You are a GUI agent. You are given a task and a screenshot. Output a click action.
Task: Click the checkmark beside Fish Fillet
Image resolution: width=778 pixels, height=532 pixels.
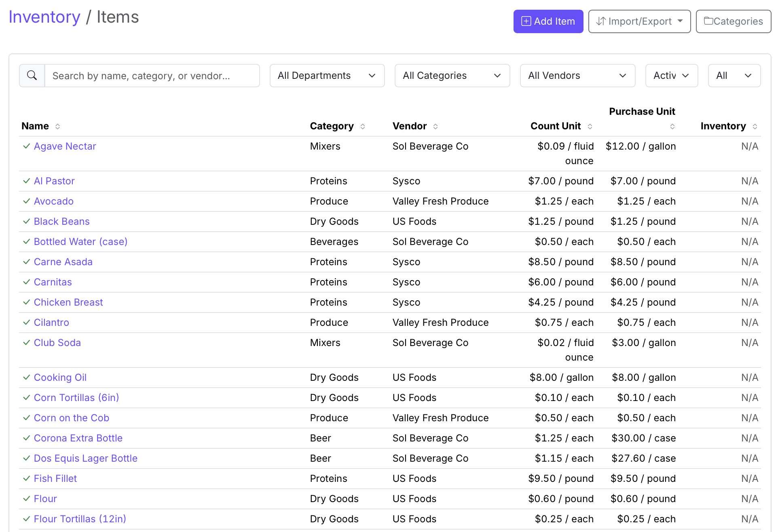[x=27, y=479]
